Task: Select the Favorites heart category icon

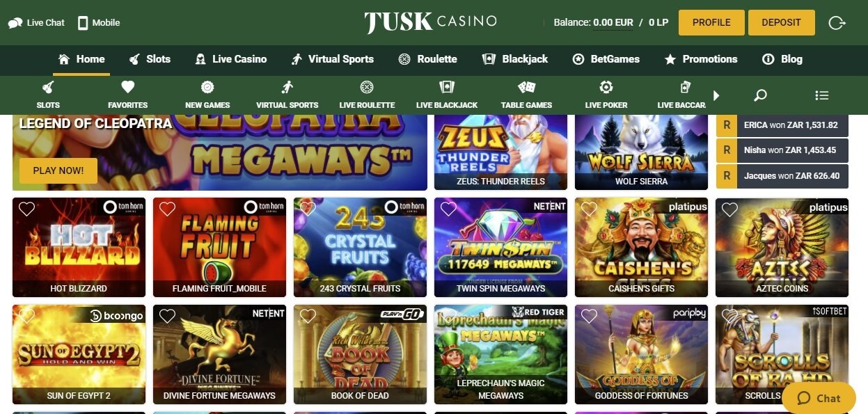Action: 127,87
